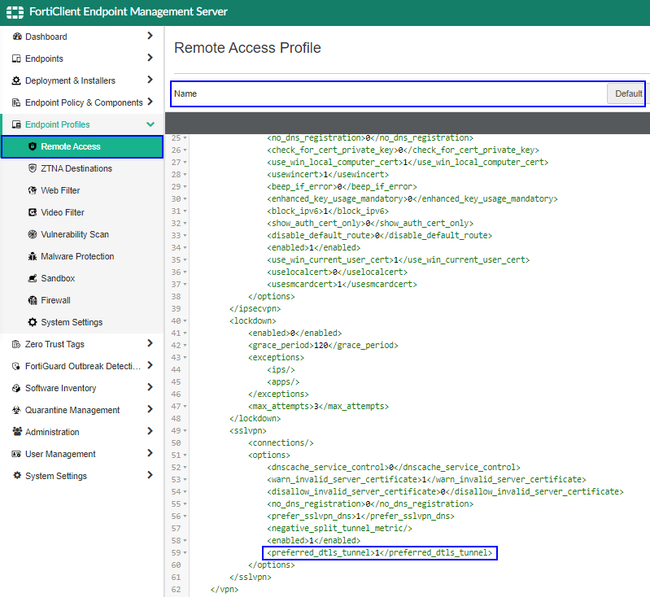Click the Vulnerability Scan icon
Screen dimensions: 650x597
[x=32, y=235]
